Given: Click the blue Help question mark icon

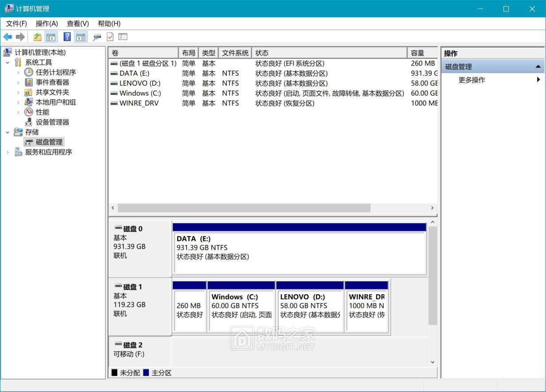Looking at the screenshot, I should [x=67, y=37].
